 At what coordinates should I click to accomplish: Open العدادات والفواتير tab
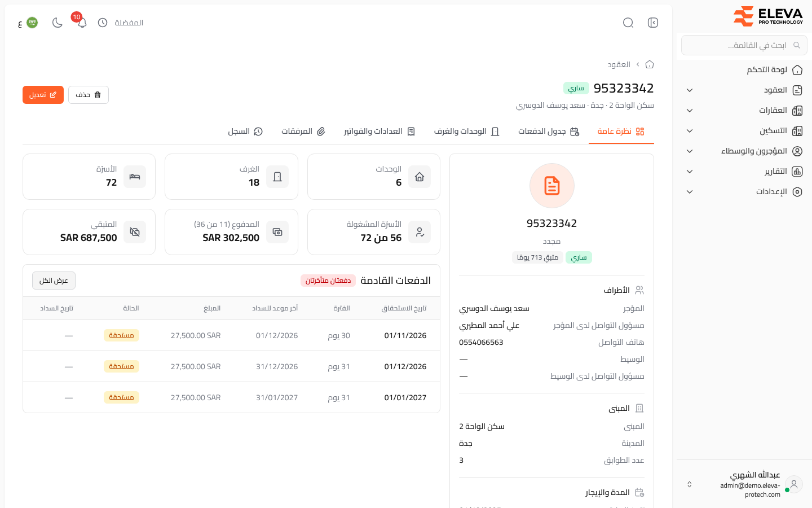(379, 131)
